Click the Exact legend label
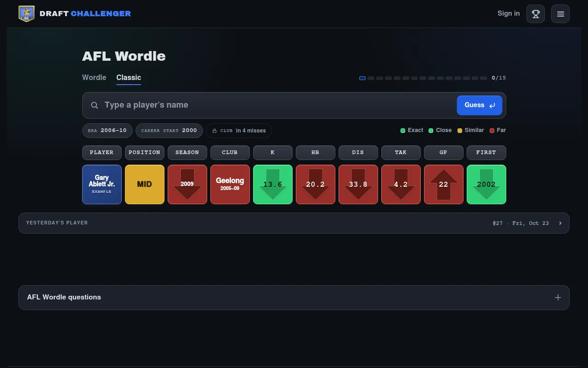This screenshot has height=368, width=588. 415,130
